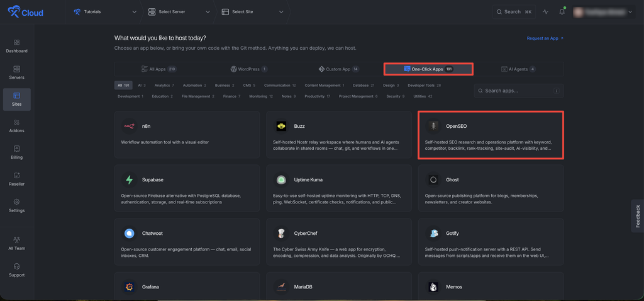The width and height of the screenshot is (644, 301).
Task: Click the n8n app icon
Action: point(129,126)
